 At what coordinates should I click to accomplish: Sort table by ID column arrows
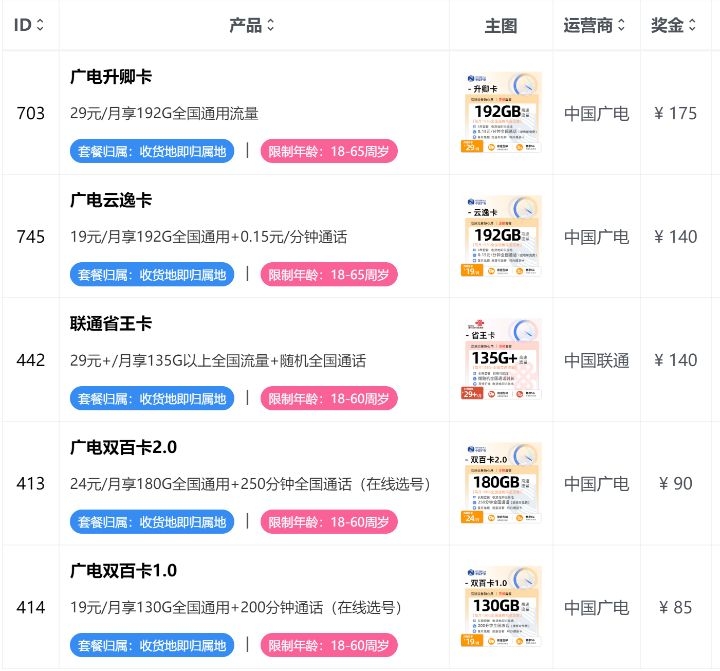pos(40,25)
